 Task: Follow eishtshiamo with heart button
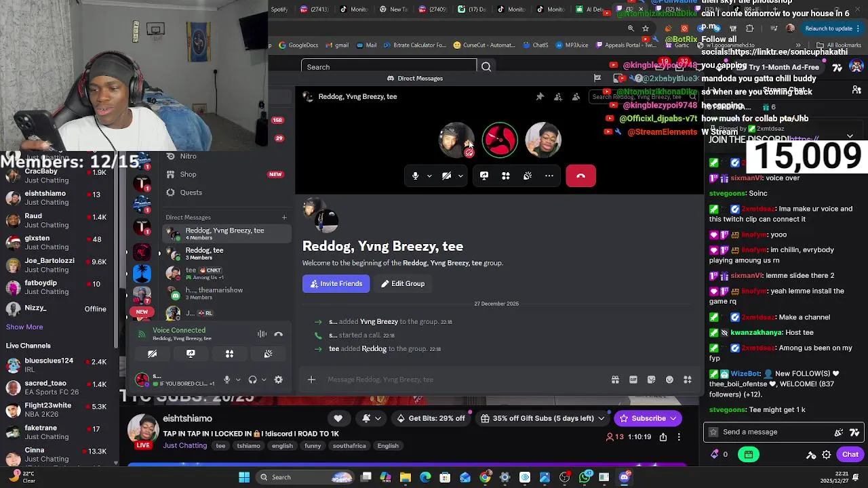338,418
